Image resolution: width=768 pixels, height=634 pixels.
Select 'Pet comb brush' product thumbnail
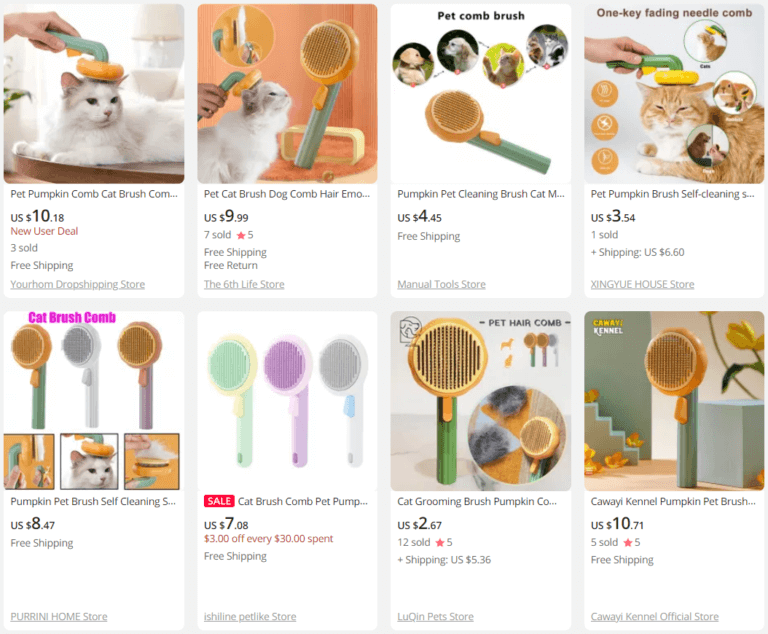tap(480, 94)
